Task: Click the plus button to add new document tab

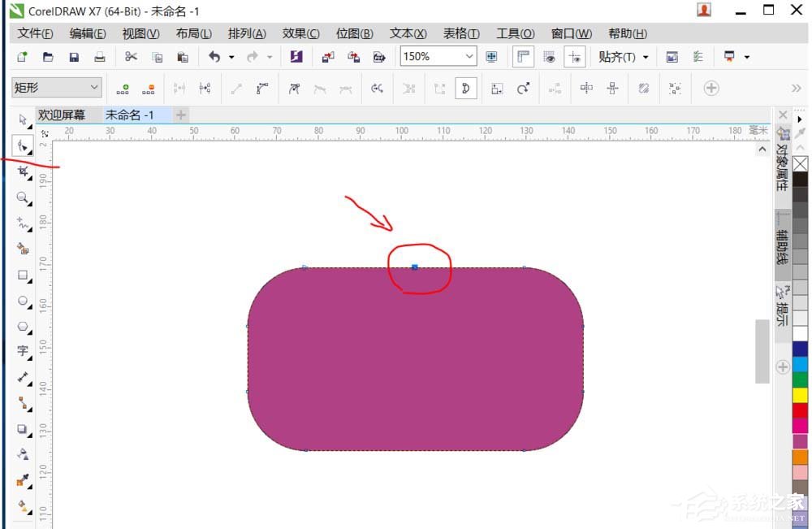Action: [x=181, y=115]
